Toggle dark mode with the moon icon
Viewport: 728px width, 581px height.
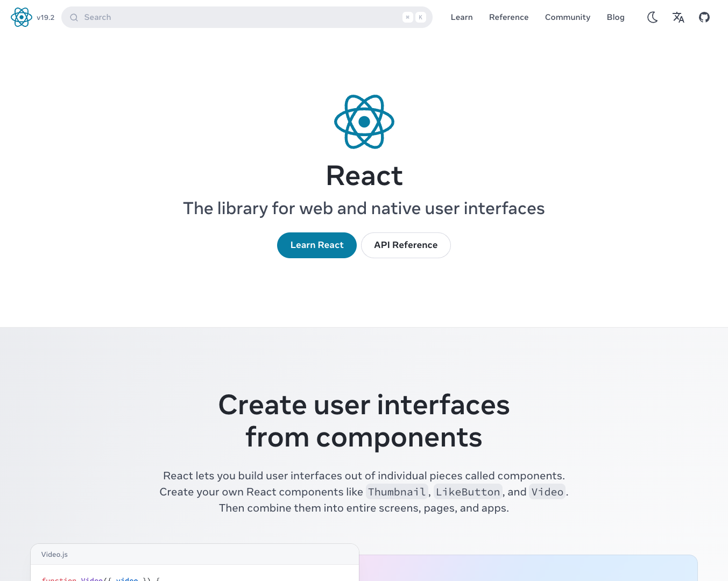[x=652, y=17]
